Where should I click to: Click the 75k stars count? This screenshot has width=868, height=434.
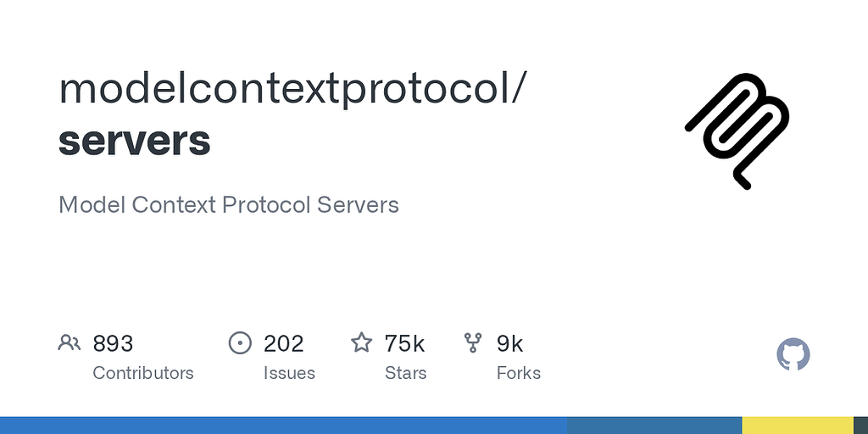coord(404,344)
